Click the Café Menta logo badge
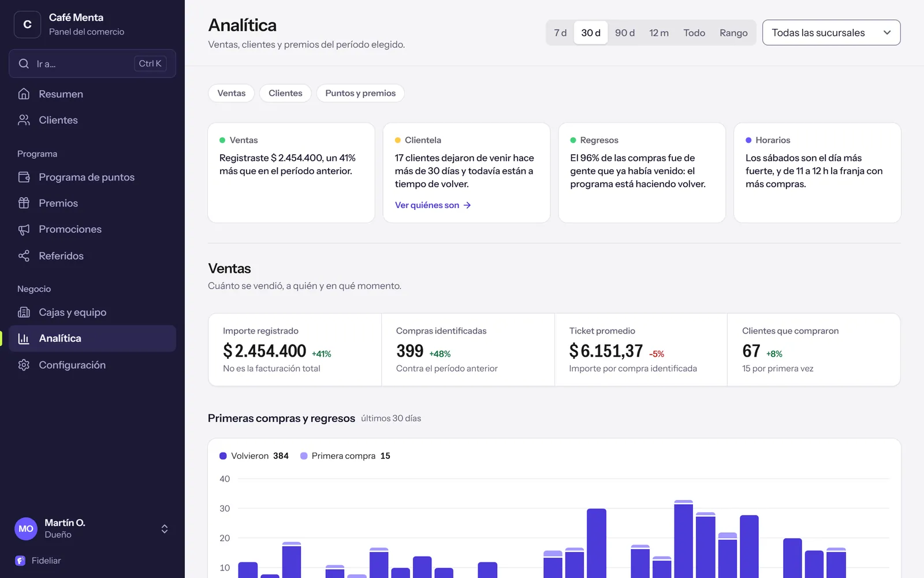The height and width of the screenshot is (578, 924). 27,24
